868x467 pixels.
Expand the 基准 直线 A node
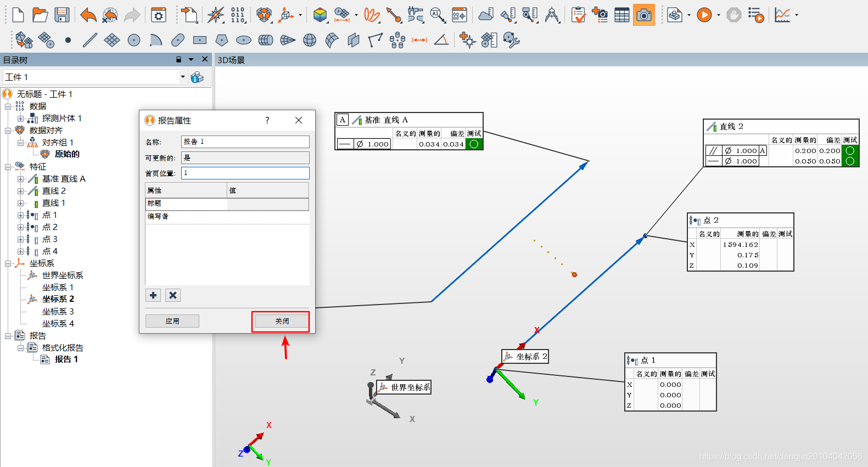pyautogui.click(x=20, y=179)
